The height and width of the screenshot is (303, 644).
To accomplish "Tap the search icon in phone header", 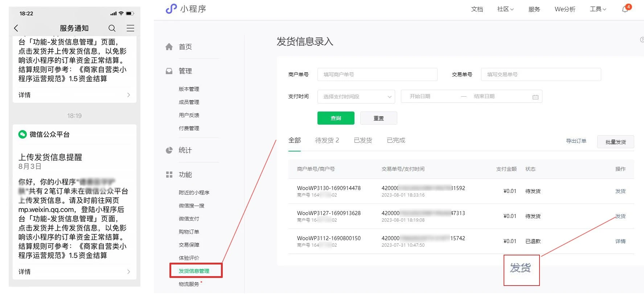I will pos(112,28).
